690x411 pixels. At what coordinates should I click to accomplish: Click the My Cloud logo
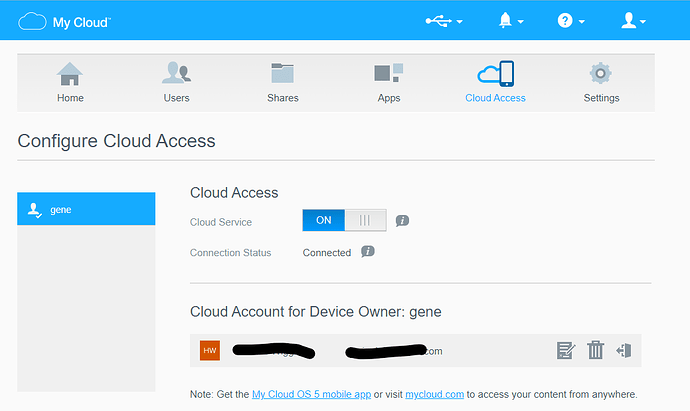pos(64,22)
